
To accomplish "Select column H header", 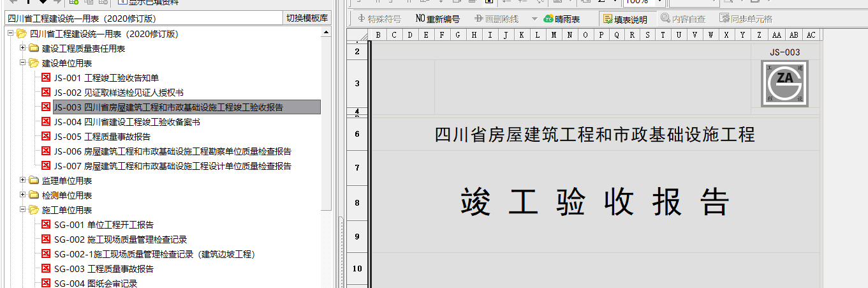I will (x=474, y=35).
